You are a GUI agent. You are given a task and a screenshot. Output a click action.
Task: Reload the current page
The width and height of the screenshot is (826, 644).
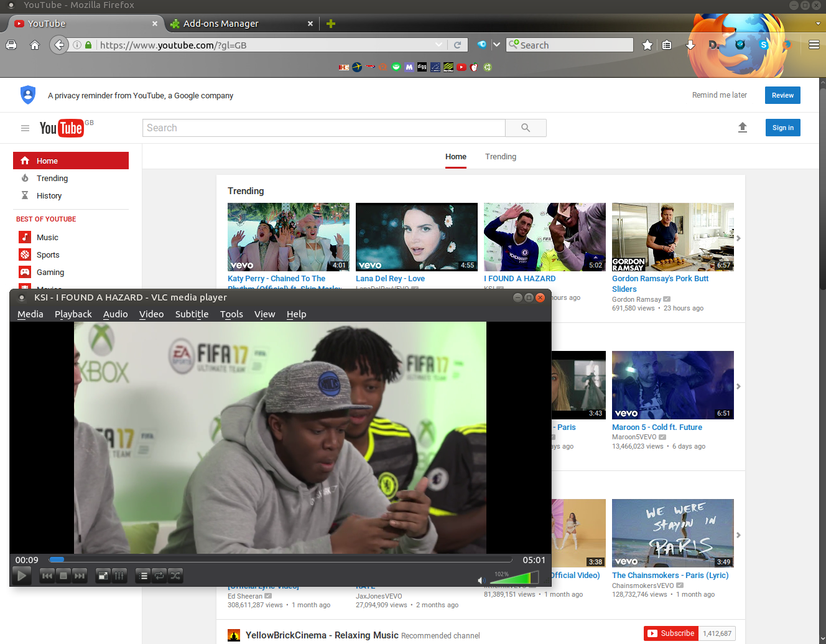coord(457,45)
